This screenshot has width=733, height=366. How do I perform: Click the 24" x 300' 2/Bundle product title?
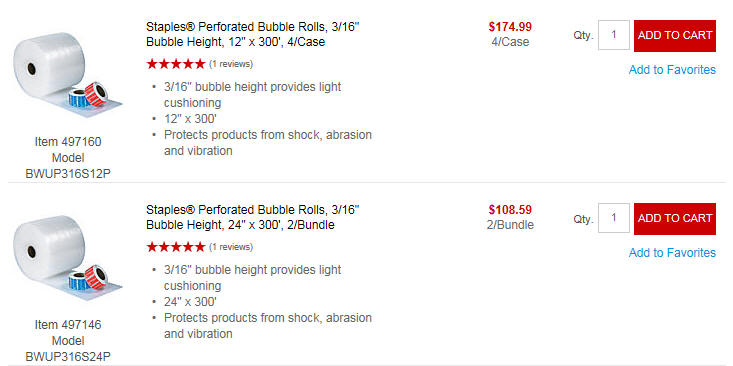[x=252, y=217]
